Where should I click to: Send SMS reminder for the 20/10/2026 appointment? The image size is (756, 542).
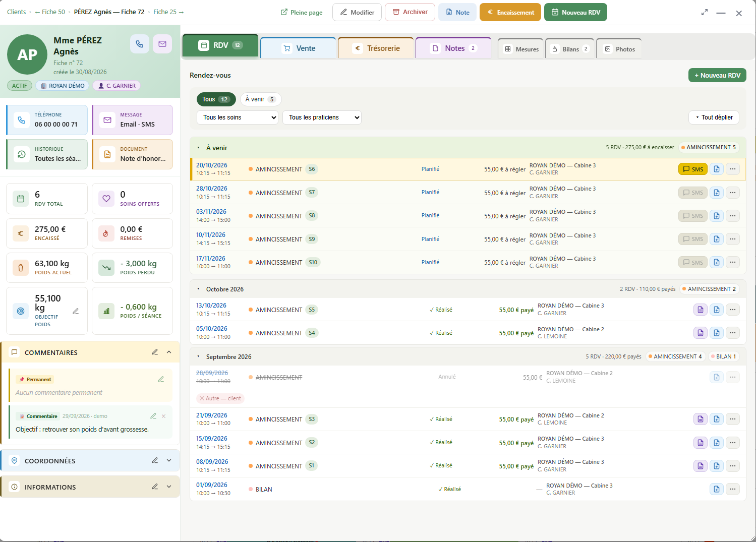[x=693, y=169]
